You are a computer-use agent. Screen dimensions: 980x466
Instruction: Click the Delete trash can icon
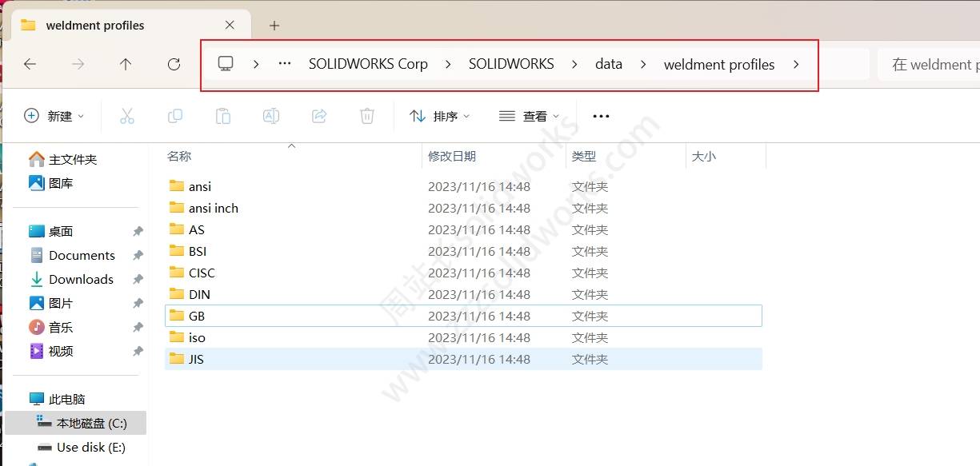pyautogui.click(x=367, y=116)
